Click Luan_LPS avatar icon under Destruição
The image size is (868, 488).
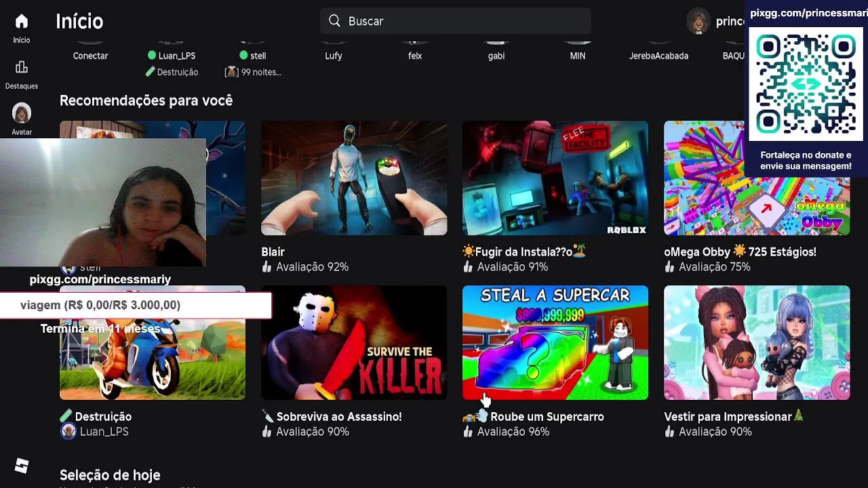68,432
